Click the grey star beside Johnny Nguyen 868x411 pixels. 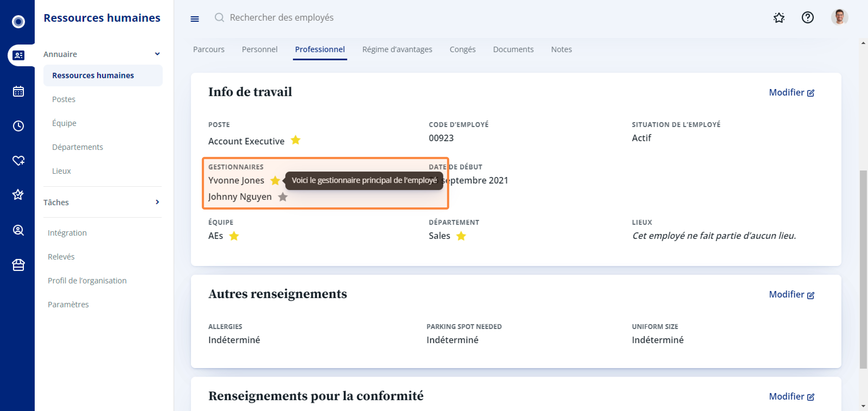click(x=283, y=197)
